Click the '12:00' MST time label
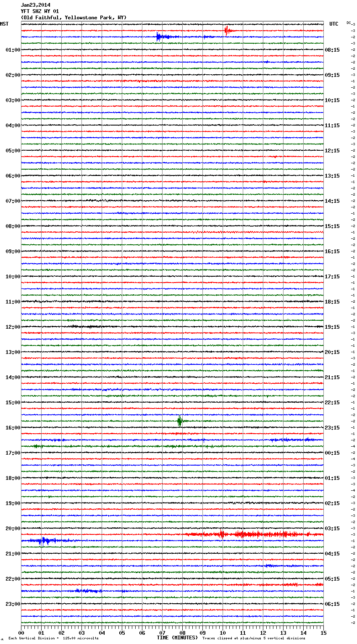 pyautogui.click(x=13, y=327)
